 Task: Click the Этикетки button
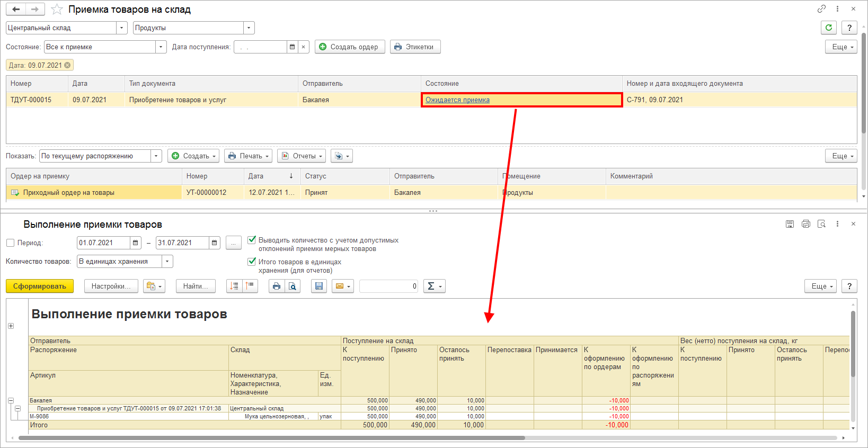click(415, 47)
